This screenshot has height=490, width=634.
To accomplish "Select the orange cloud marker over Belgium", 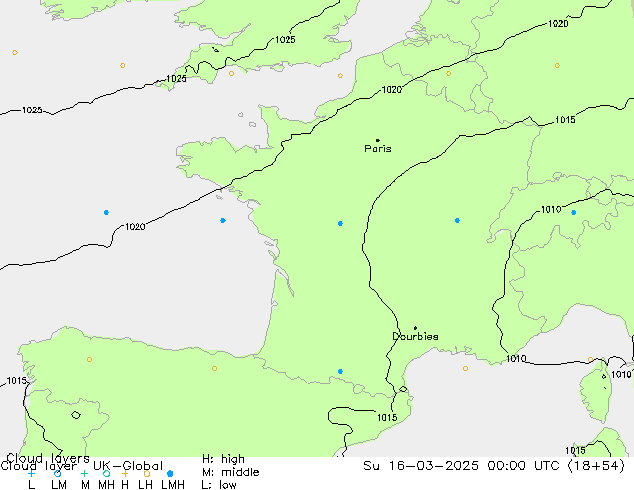I will (448, 74).
